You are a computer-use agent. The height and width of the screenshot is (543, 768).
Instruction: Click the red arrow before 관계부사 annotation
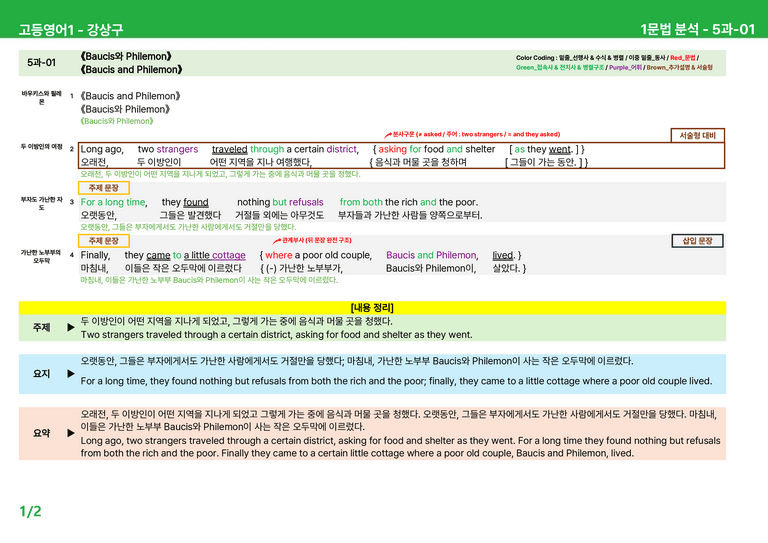tap(277, 241)
